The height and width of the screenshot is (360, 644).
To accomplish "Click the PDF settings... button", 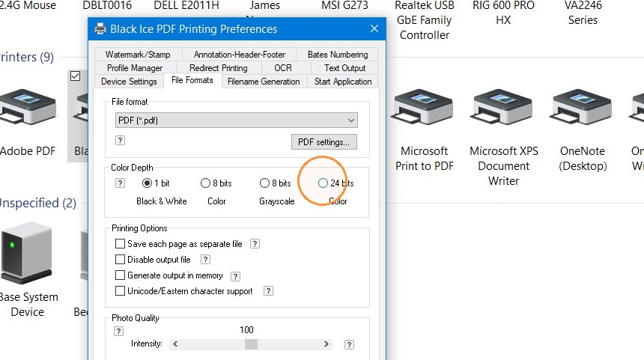I will pyautogui.click(x=324, y=142).
